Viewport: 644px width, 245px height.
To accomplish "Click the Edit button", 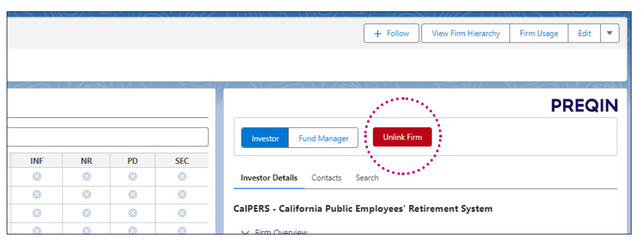I will (x=584, y=33).
